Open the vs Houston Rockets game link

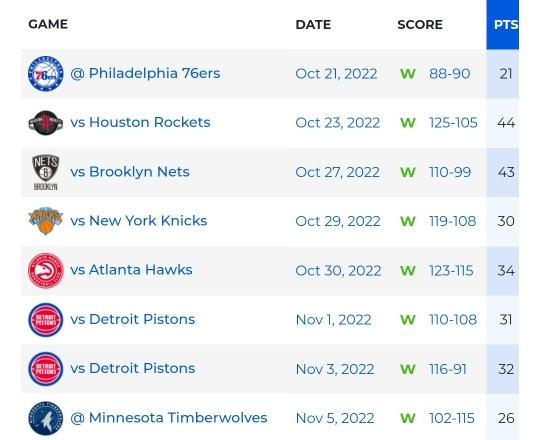(x=140, y=122)
